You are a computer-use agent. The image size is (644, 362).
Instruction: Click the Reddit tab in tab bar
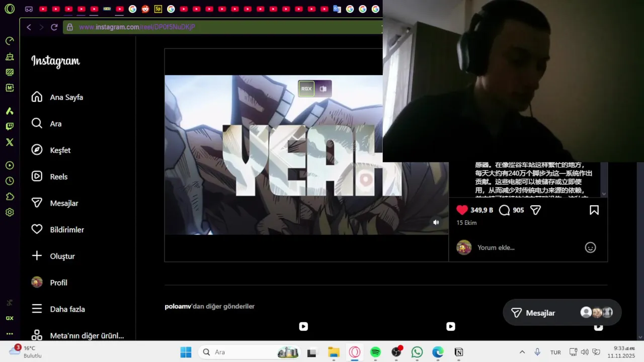tap(145, 9)
